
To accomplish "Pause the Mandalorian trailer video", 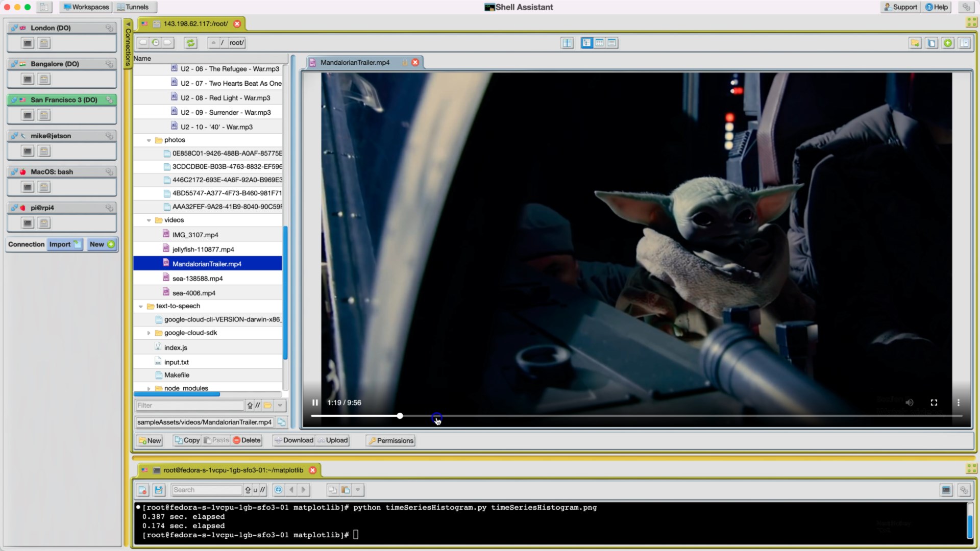I will (x=315, y=403).
